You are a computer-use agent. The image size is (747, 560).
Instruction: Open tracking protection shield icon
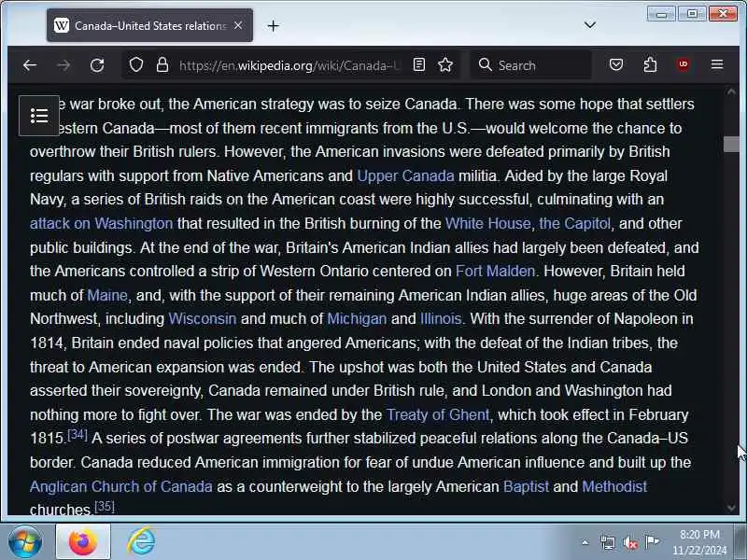click(136, 64)
